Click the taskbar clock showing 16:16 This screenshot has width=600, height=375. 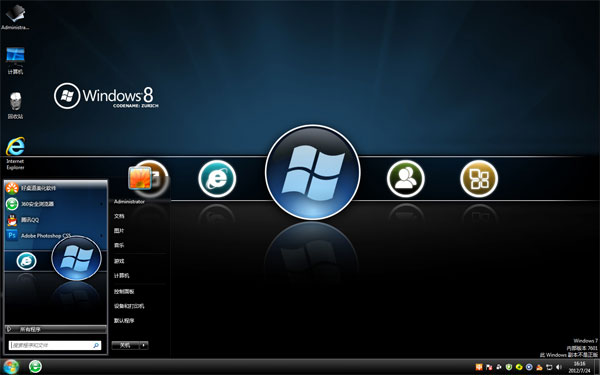[x=579, y=367]
